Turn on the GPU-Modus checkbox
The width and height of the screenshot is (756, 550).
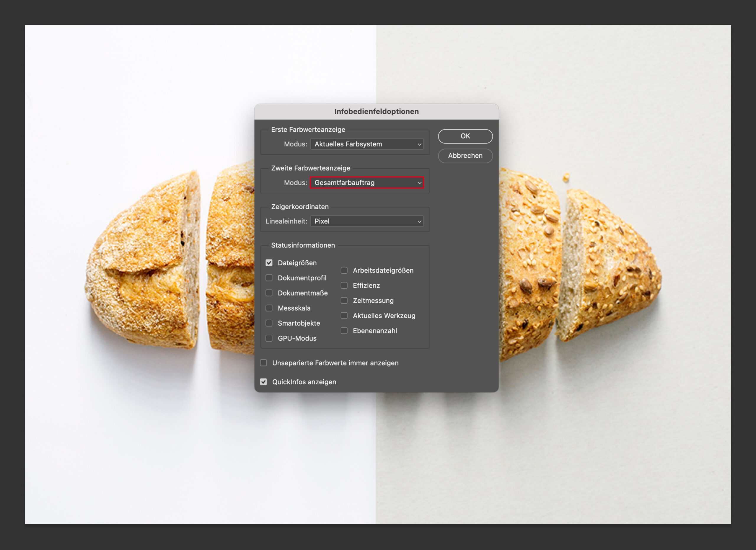(x=269, y=338)
